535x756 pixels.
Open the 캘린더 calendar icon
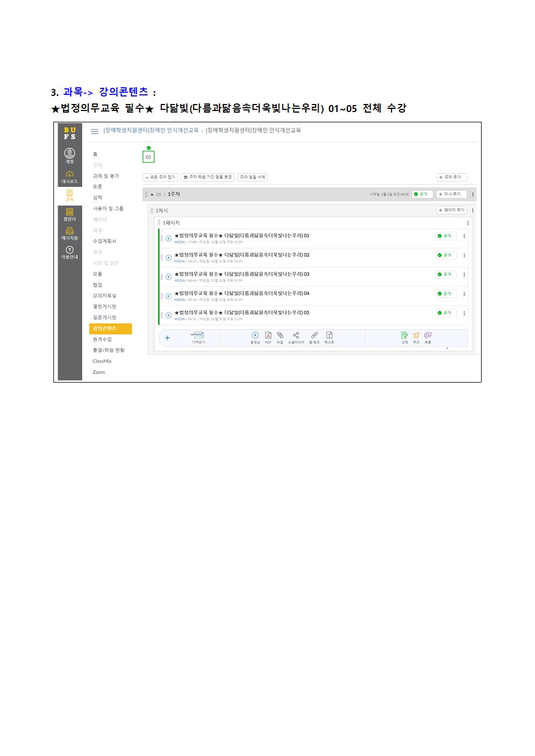click(70, 214)
